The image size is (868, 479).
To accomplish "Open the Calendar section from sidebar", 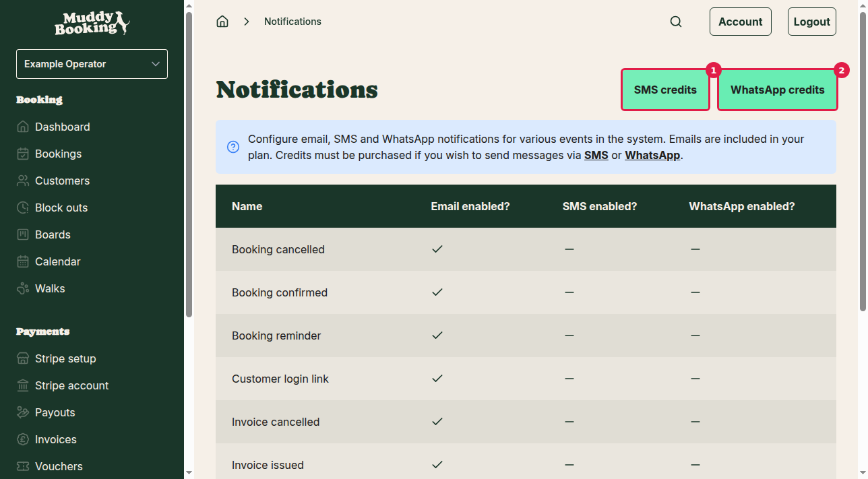I will (22, 261).
